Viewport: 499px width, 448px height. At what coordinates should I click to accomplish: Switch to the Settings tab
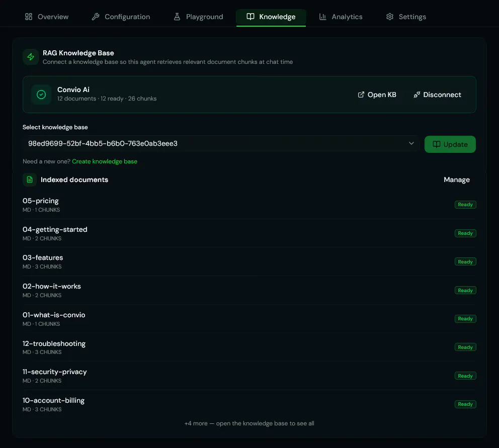[x=406, y=17]
